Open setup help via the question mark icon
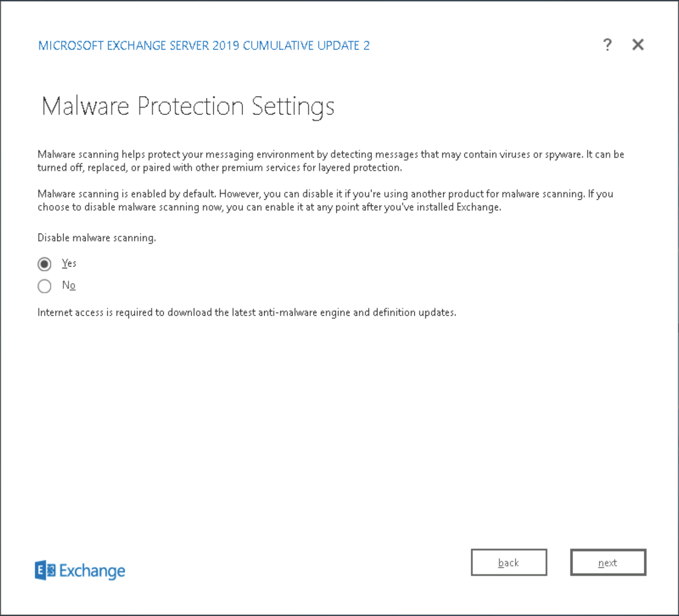The width and height of the screenshot is (679, 616). tap(607, 45)
